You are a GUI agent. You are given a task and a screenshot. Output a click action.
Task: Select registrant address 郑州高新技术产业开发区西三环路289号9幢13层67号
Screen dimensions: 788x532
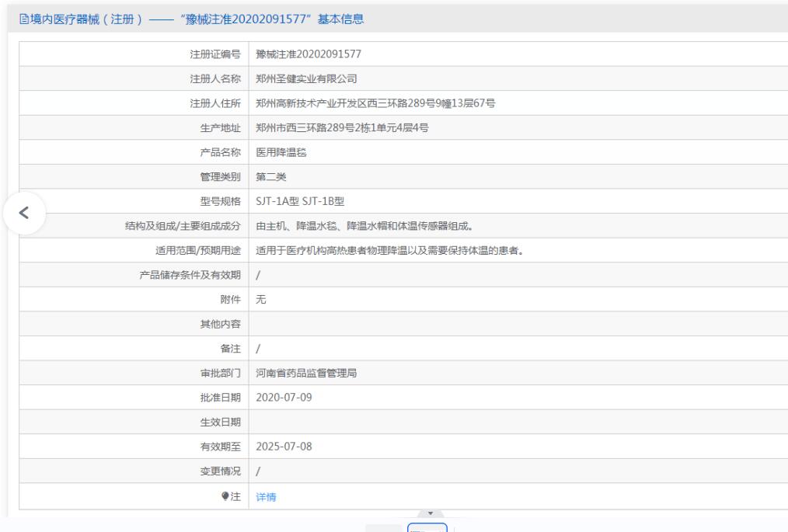(x=375, y=103)
